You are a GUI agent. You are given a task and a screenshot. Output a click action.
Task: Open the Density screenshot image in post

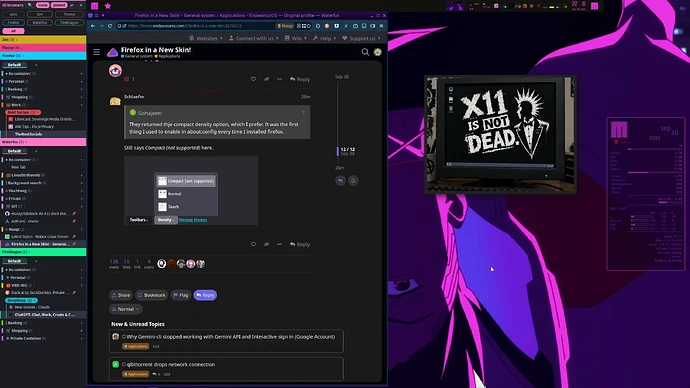pyautogui.click(x=191, y=190)
